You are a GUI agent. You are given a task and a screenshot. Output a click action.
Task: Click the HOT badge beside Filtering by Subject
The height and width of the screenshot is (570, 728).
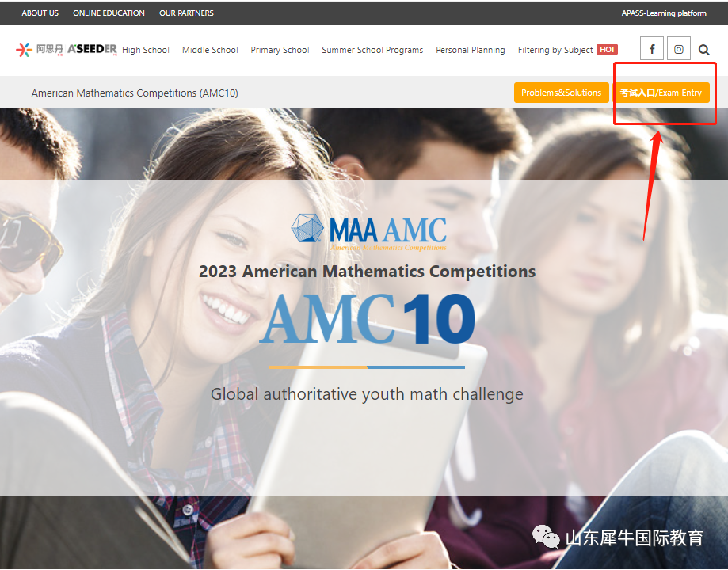(607, 50)
